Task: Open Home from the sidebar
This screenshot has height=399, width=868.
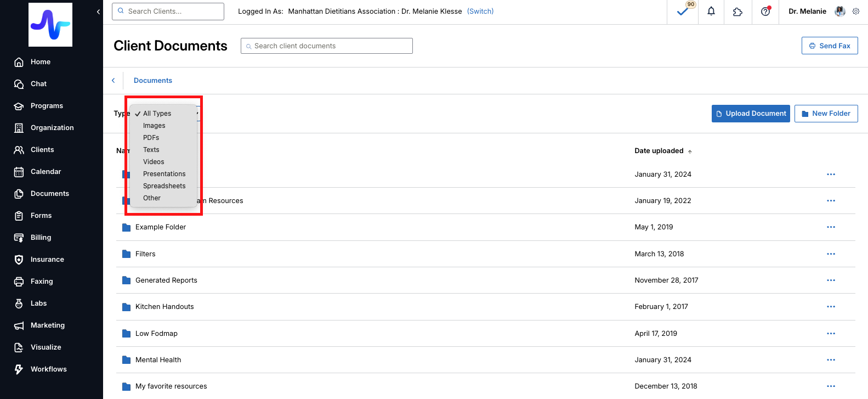Action: (x=40, y=62)
